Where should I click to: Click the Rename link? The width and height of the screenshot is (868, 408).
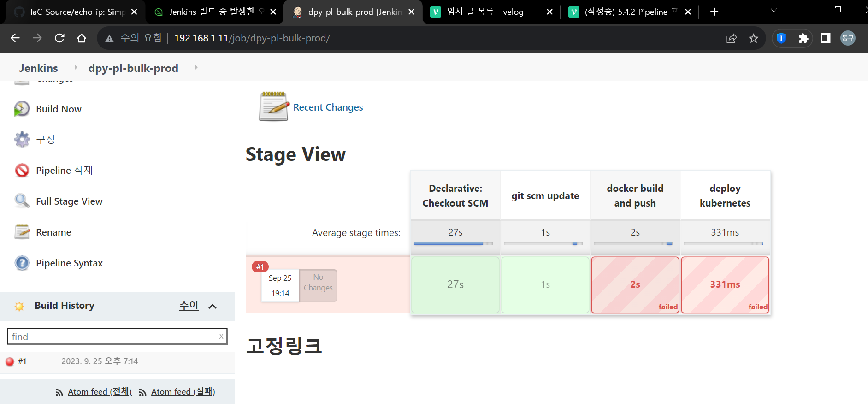[x=53, y=232]
